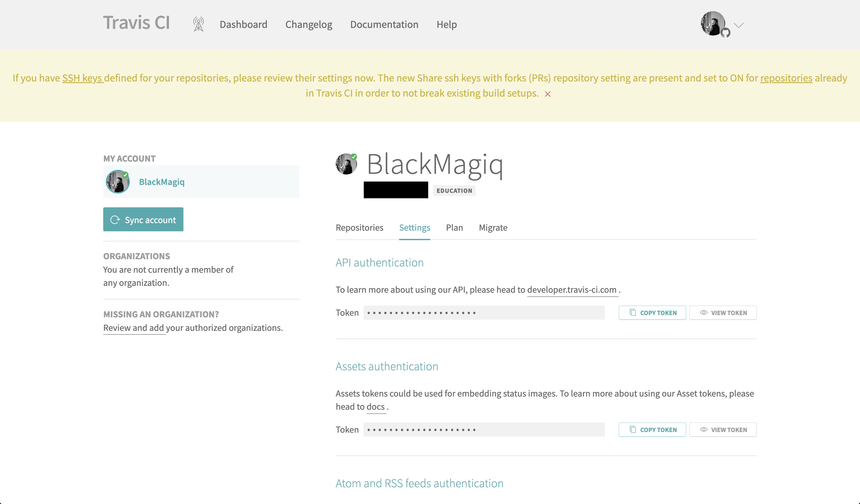The image size is (860, 504).
Task: Open the user avatar in the header
Action: [x=713, y=24]
